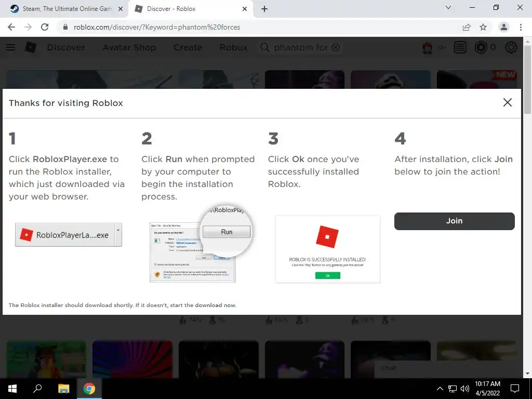This screenshot has height=399, width=532.
Task: Open the network tray icon
Action: 453,389
